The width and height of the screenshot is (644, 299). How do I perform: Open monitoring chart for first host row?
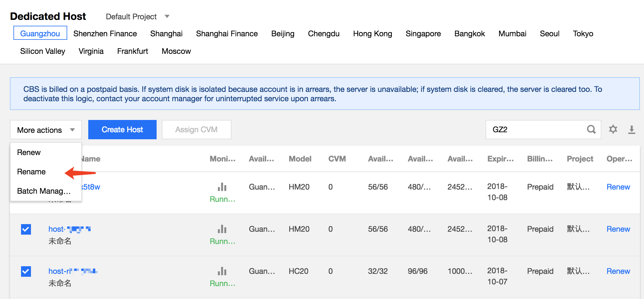click(222, 187)
